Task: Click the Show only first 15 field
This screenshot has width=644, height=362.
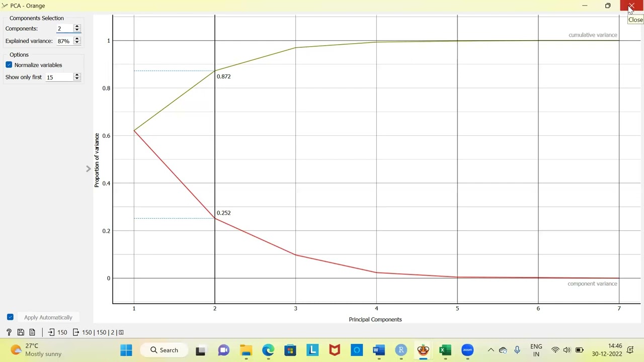Action: pyautogui.click(x=59, y=77)
